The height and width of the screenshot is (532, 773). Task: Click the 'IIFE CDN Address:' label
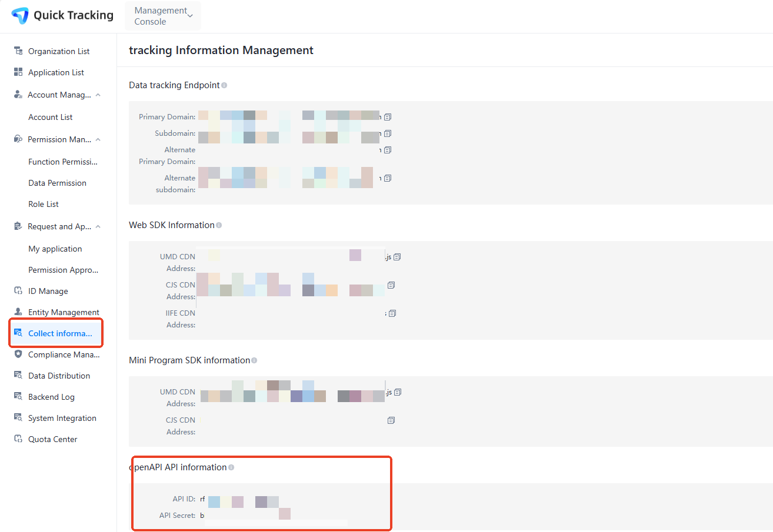181,319
